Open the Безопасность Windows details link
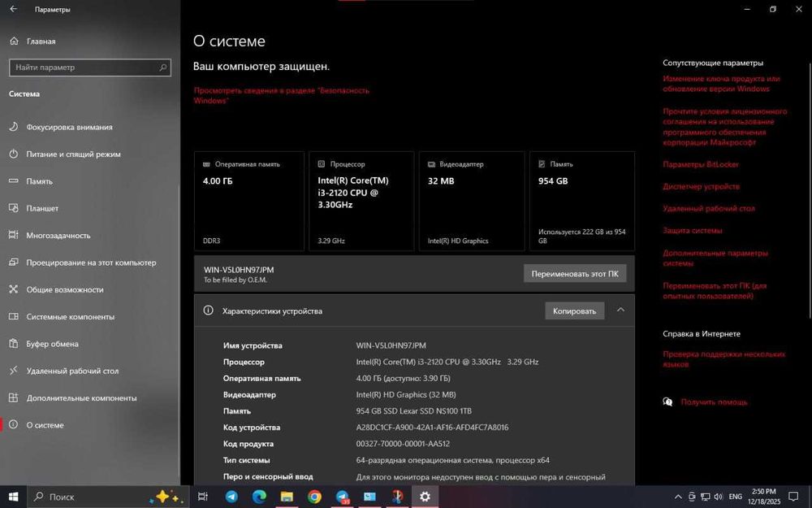Viewport: 812px width, 508px height. [281, 95]
